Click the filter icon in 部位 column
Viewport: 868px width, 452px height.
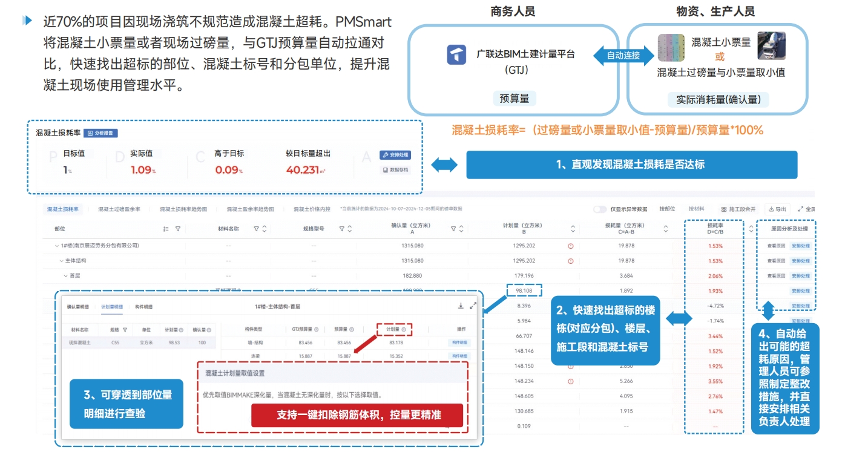(x=177, y=229)
